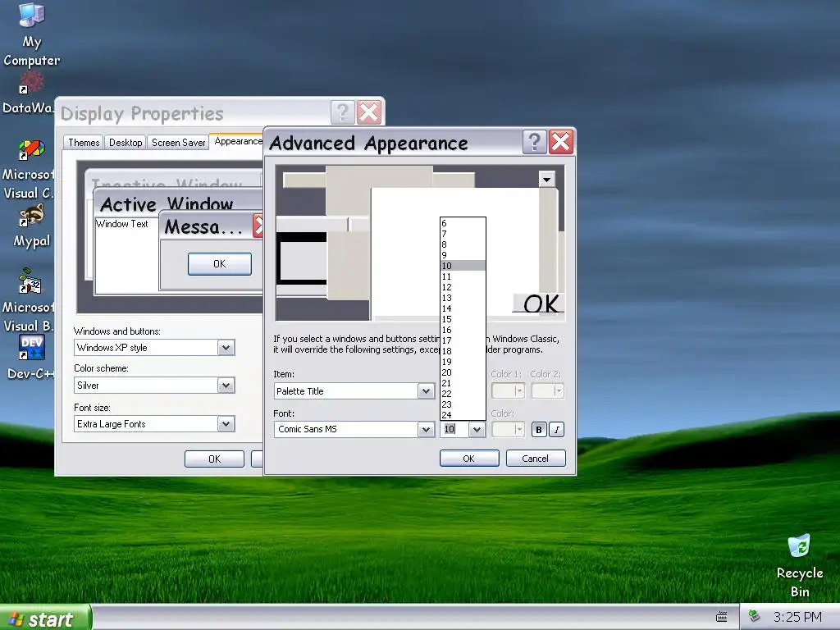Choose font size 20 from list
Screen dimensions: 840x630
coord(463,372)
